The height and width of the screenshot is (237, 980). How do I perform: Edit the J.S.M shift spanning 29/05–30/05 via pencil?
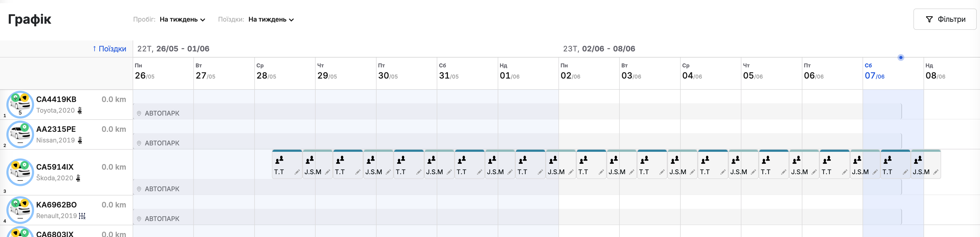pyautogui.click(x=389, y=172)
